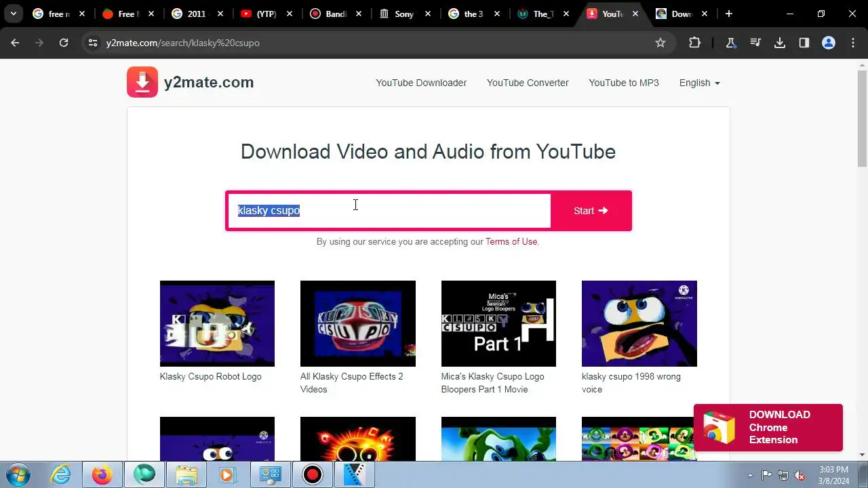Open the Windows Start button
868x488 pixels.
(x=18, y=474)
